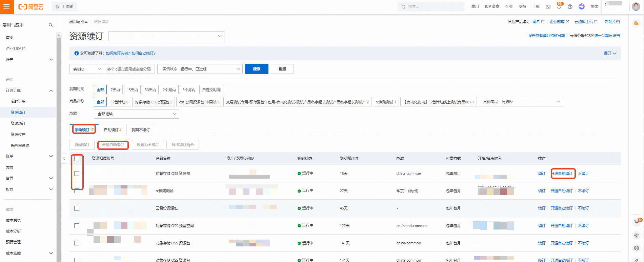Open 设置自动续订扣款日期 link
644x262 pixels.
546,36
